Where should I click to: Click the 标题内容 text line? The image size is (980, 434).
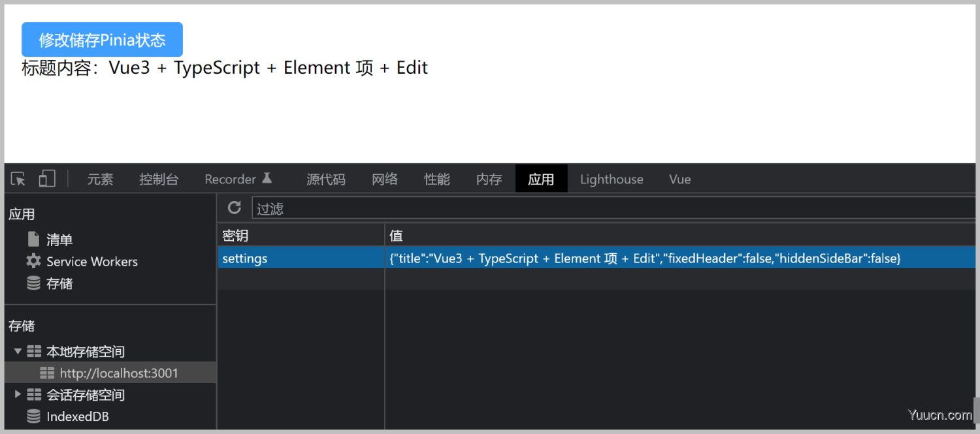tap(225, 68)
